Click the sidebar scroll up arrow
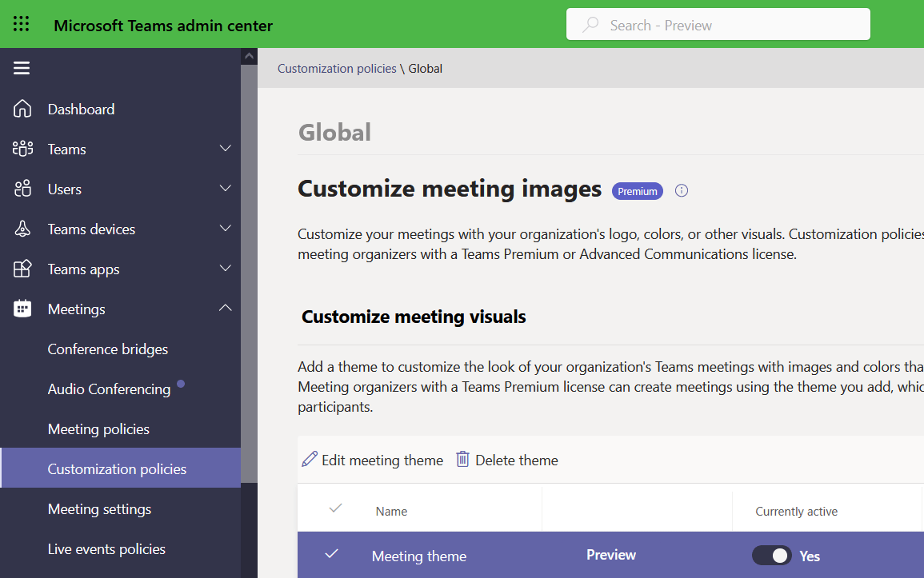924x578 pixels. [249, 57]
